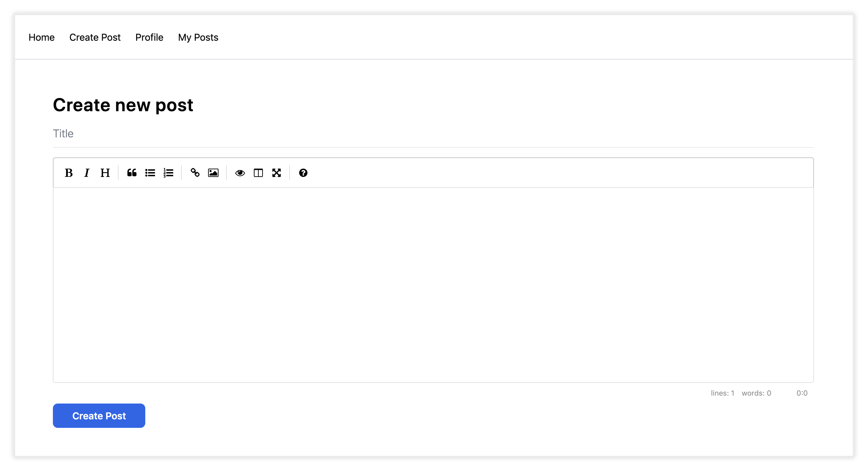
Task: Toggle preview mode with eye icon
Action: [239, 172]
